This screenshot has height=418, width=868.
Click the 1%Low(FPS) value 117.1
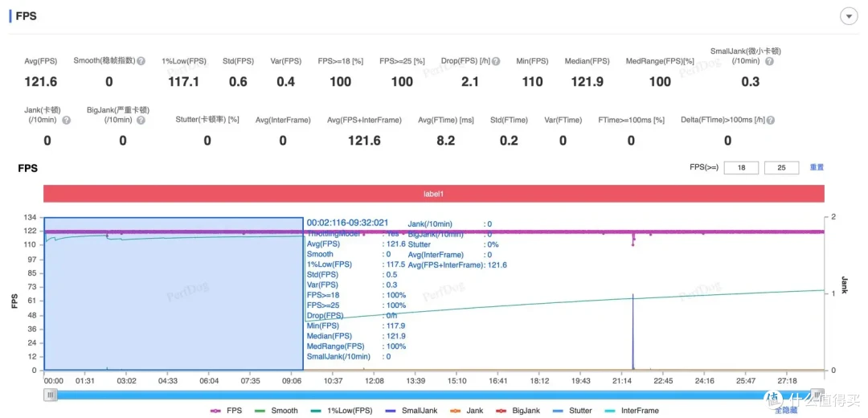pyautogui.click(x=183, y=82)
